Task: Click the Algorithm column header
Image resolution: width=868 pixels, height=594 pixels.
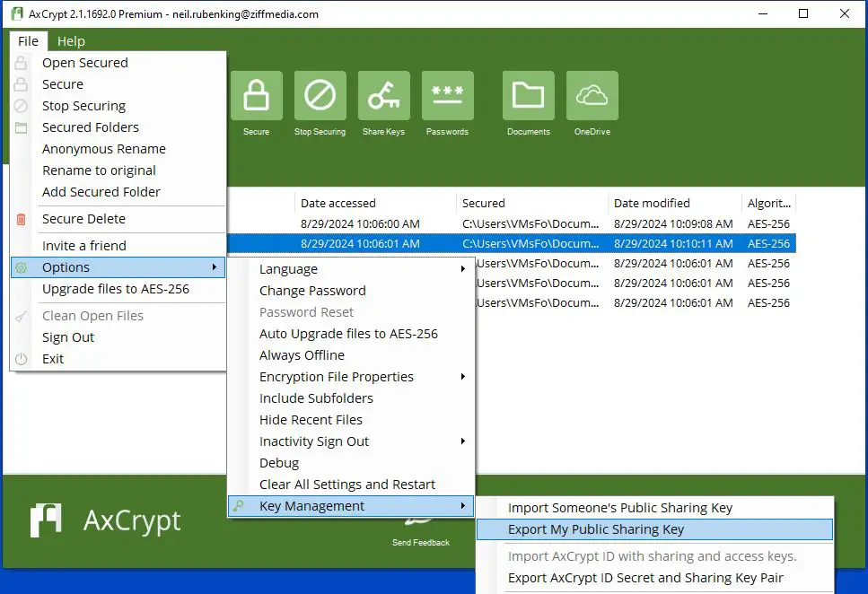Action: [769, 203]
